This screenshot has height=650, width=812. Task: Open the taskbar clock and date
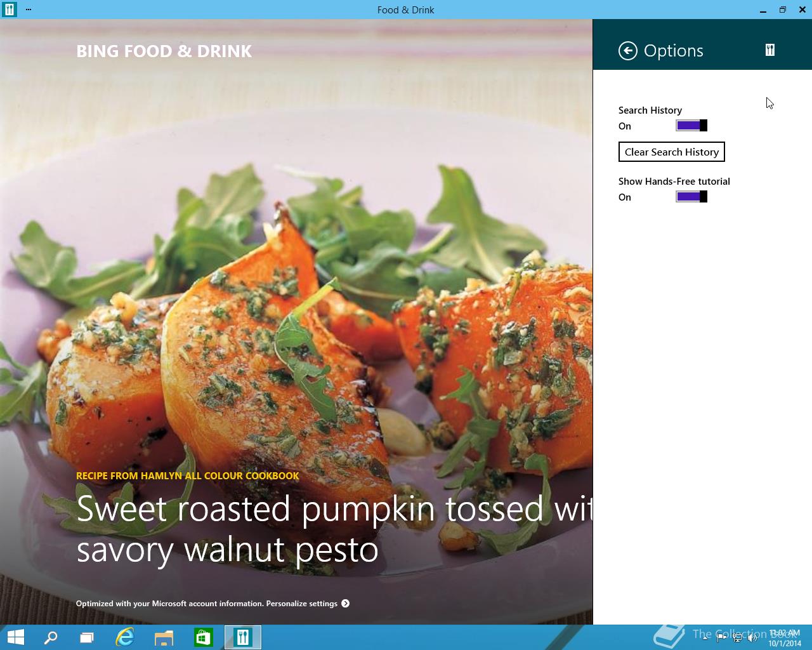[785, 638]
